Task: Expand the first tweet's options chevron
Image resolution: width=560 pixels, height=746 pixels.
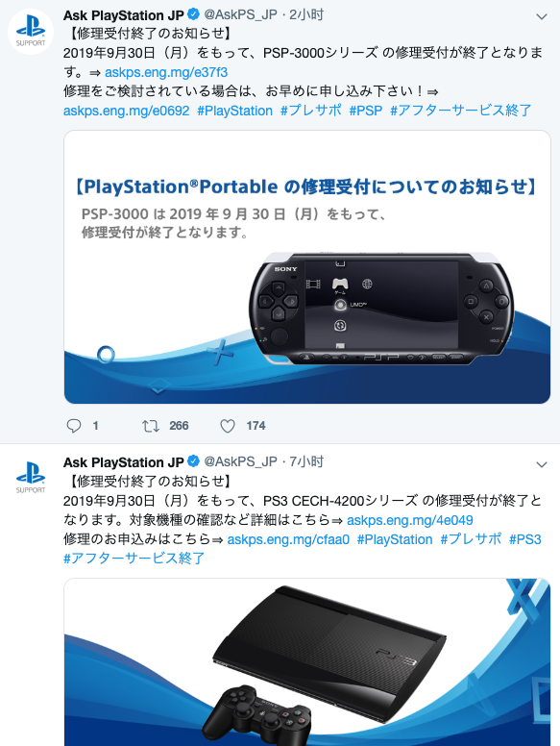Action: coord(542,16)
